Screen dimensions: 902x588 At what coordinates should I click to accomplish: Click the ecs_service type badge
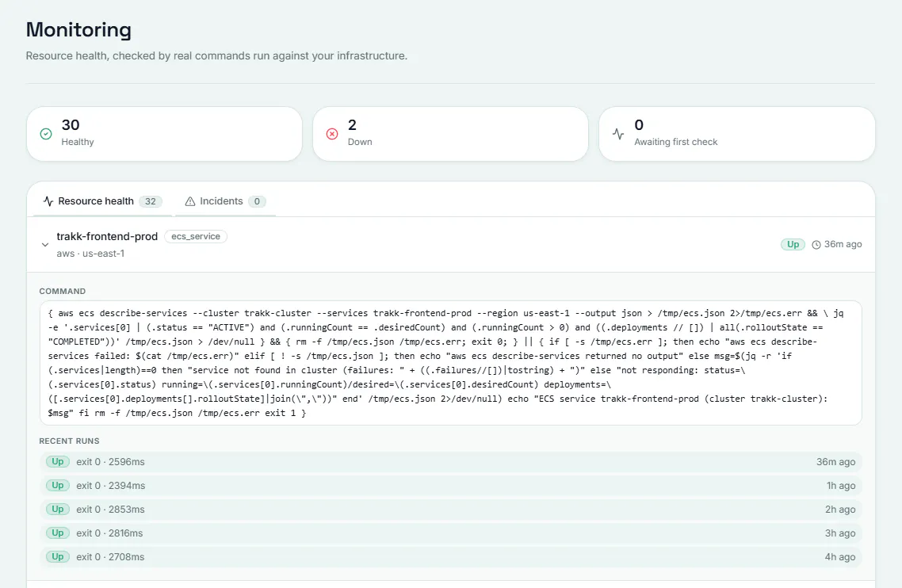196,236
